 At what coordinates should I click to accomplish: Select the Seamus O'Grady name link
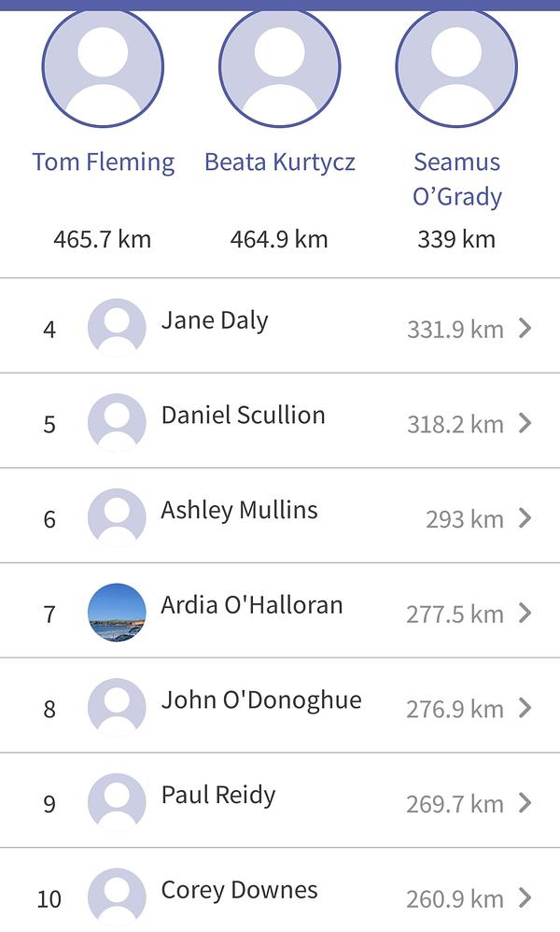pos(456,178)
